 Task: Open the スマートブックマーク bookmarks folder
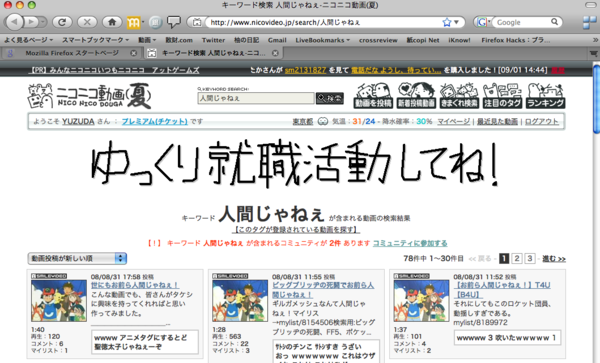click(95, 40)
